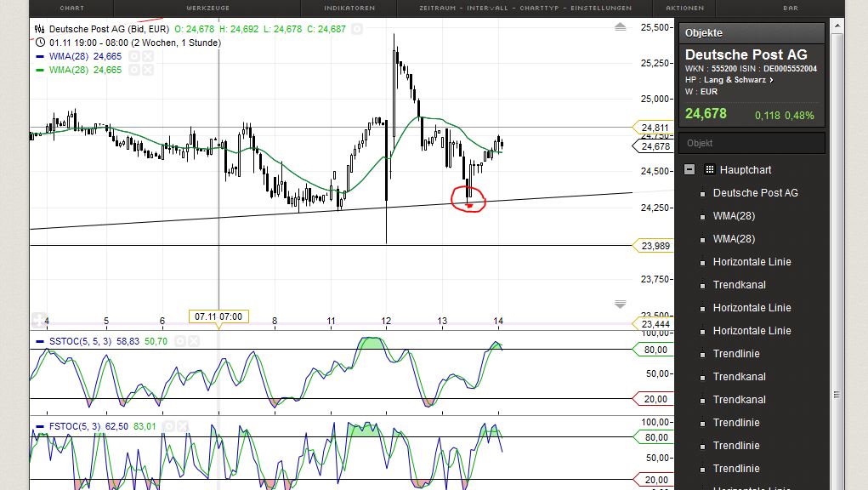Select Deutsche Post AG in the object tree
This screenshot has height=490, width=868.
[x=755, y=192]
